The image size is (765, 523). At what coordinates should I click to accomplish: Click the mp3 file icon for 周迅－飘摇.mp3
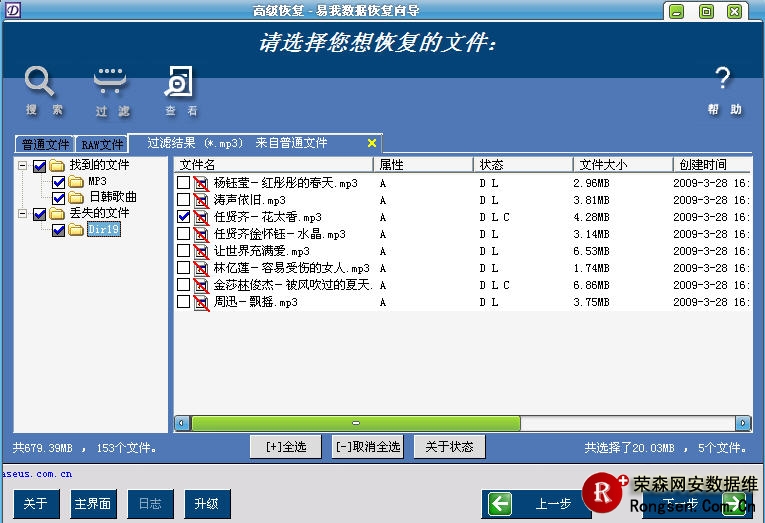(201, 302)
